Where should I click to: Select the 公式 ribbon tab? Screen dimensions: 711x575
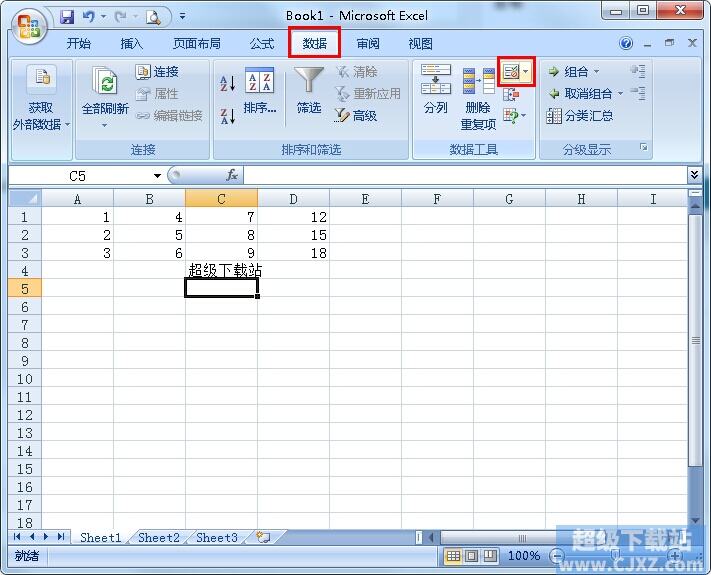pos(262,44)
